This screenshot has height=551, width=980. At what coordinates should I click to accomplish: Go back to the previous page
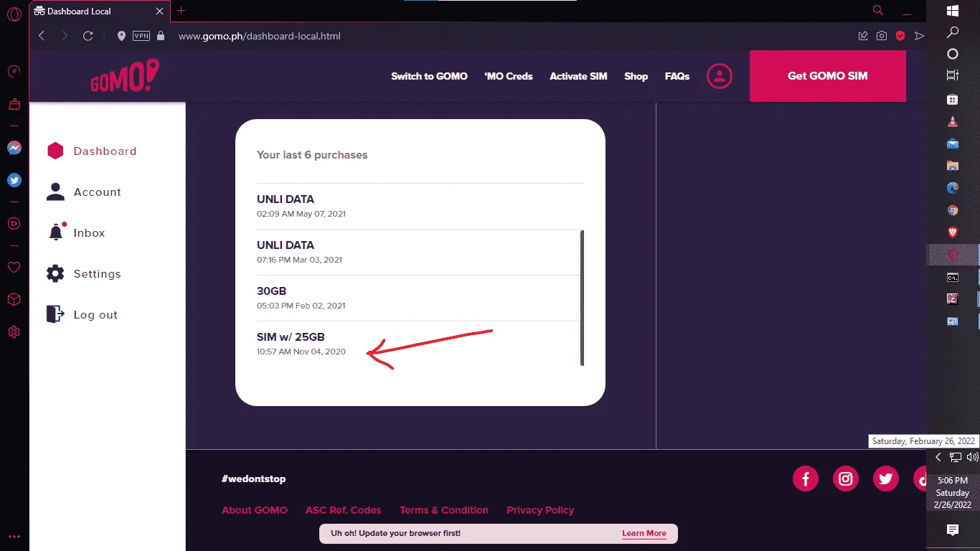(x=42, y=36)
